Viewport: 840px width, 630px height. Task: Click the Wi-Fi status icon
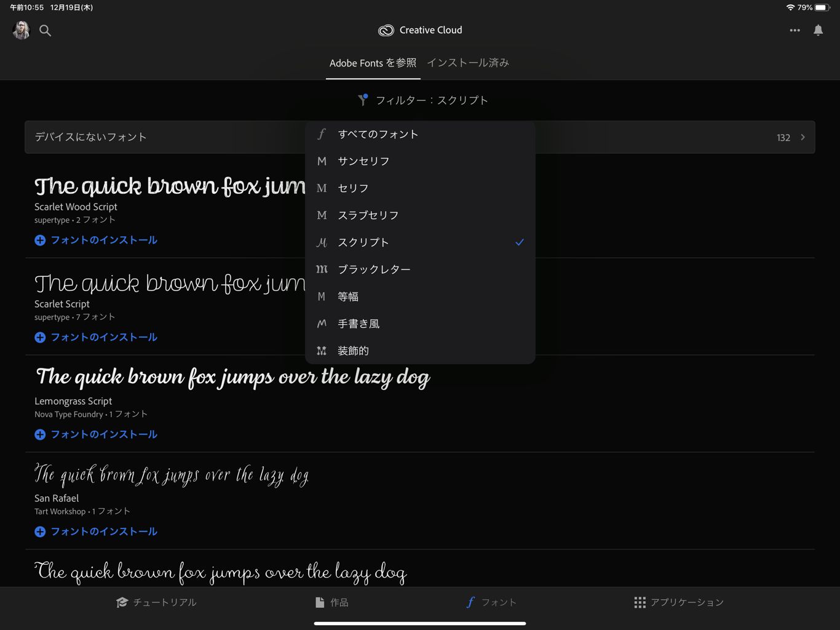click(790, 7)
